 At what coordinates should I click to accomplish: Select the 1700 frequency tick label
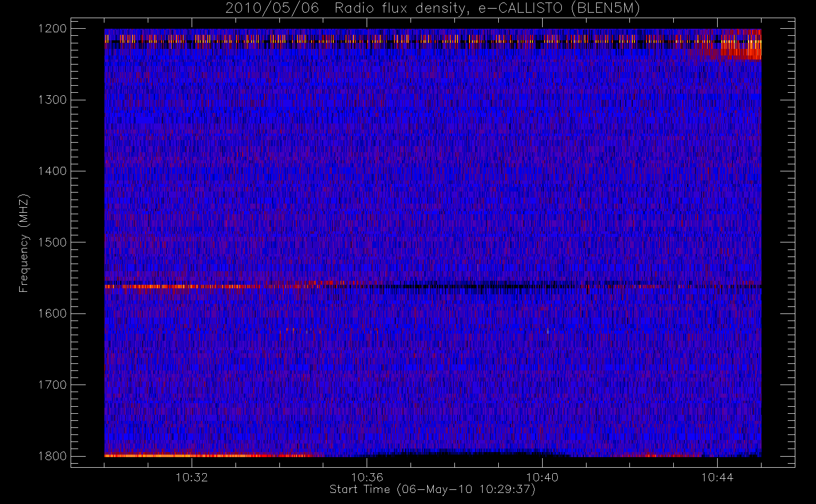pos(53,385)
